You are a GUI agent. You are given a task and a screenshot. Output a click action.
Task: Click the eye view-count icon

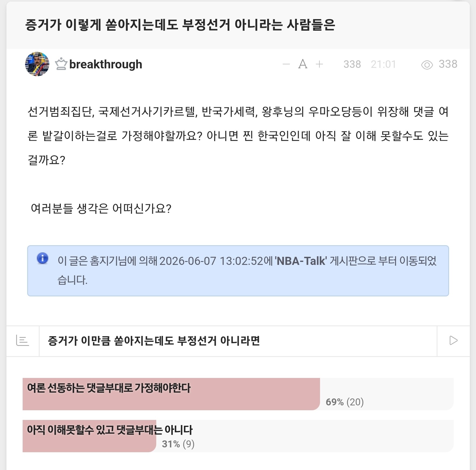(427, 65)
